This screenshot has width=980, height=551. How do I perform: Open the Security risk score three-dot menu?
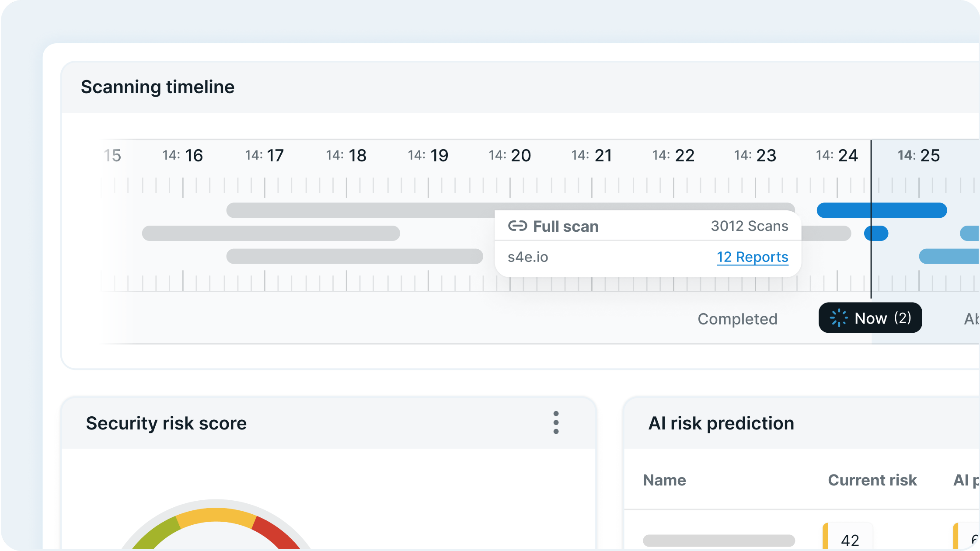(556, 422)
